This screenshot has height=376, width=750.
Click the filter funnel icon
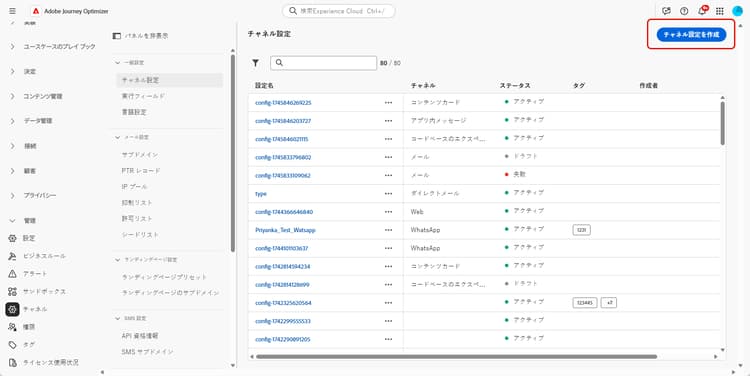[255, 63]
